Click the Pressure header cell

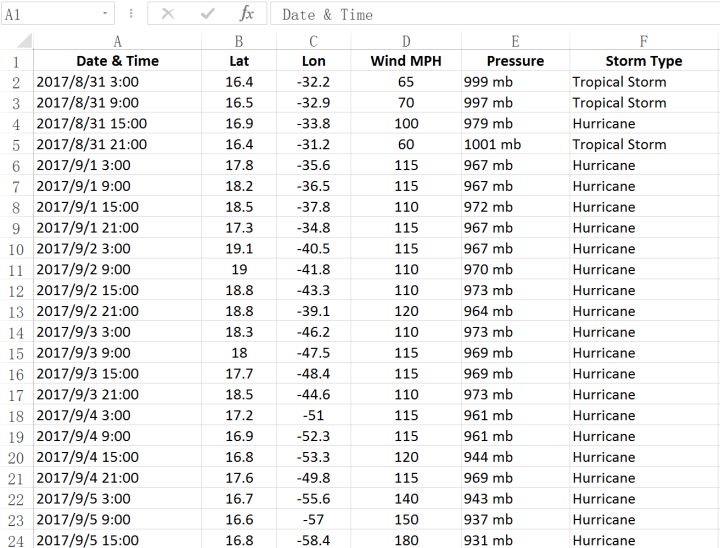(515, 61)
